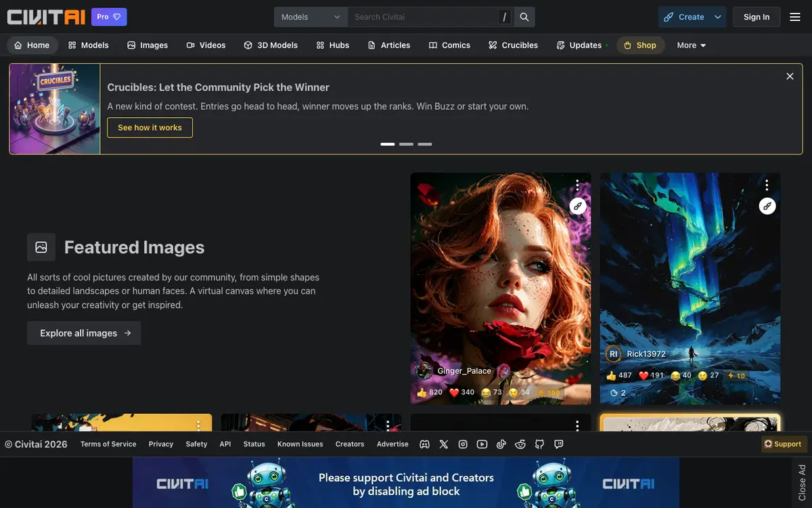The width and height of the screenshot is (812, 508).
Task: Expand the Create button dropdown arrow
Action: pos(718,17)
